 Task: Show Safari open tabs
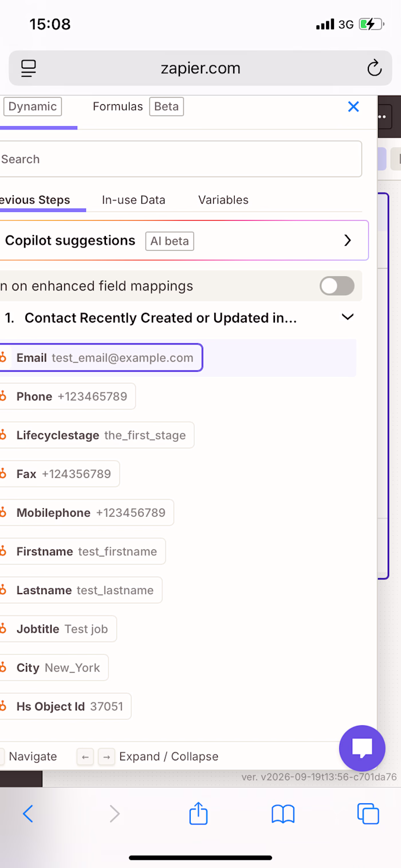coord(368,814)
